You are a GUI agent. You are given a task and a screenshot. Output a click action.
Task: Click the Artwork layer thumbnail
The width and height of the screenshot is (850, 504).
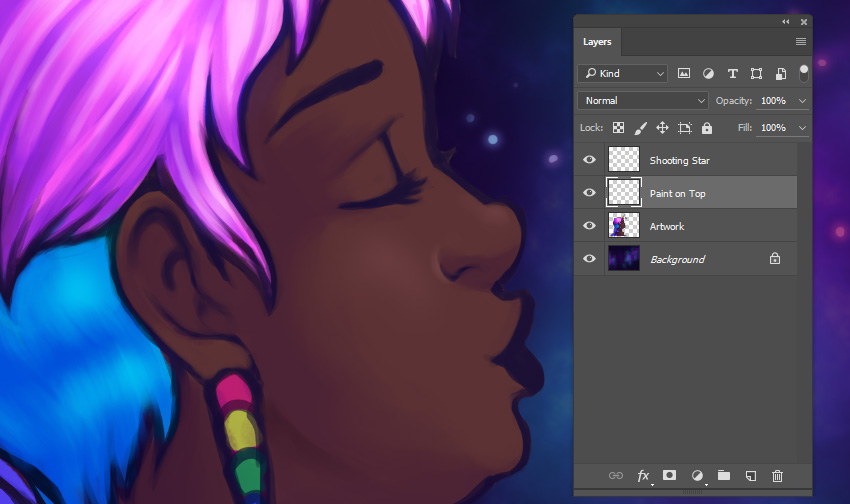tap(623, 225)
